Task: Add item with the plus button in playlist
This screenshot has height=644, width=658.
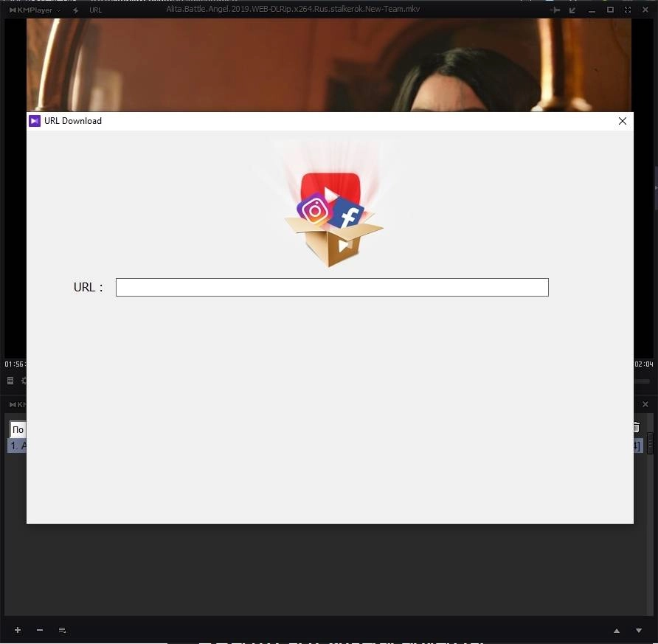Action: point(18,630)
